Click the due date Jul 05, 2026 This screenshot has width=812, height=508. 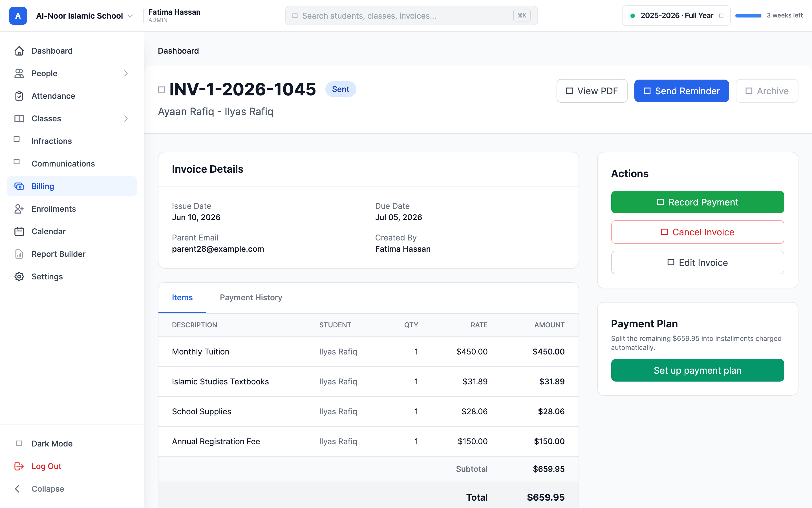398,217
